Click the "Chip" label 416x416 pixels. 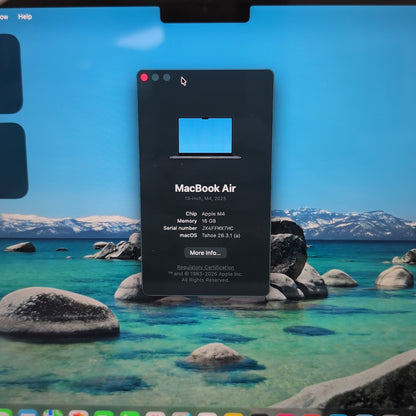(191, 214)
